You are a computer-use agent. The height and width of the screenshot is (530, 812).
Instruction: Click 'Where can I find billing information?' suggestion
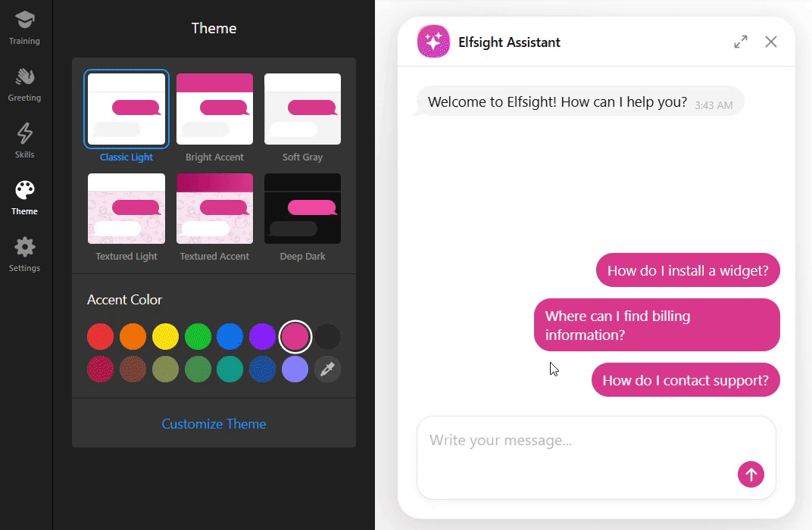pyautogui.click(x=657, y=325)
